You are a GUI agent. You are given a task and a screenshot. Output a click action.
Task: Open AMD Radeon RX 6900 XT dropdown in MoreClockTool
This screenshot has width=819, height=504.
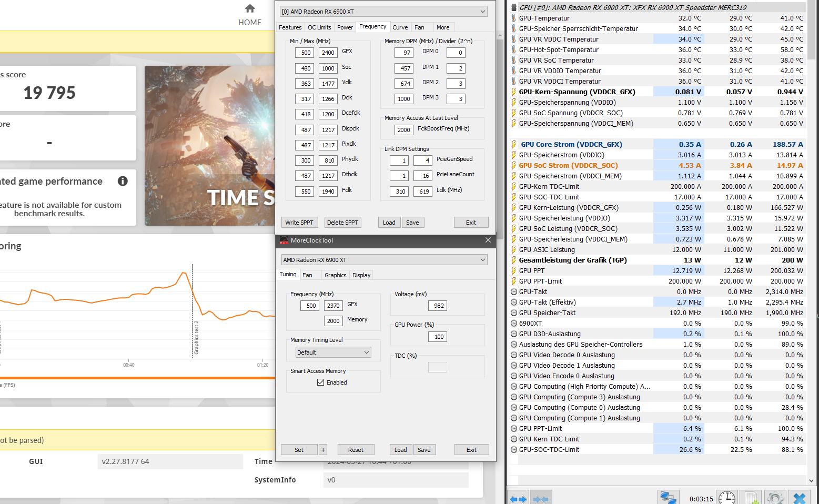(385, 260)
